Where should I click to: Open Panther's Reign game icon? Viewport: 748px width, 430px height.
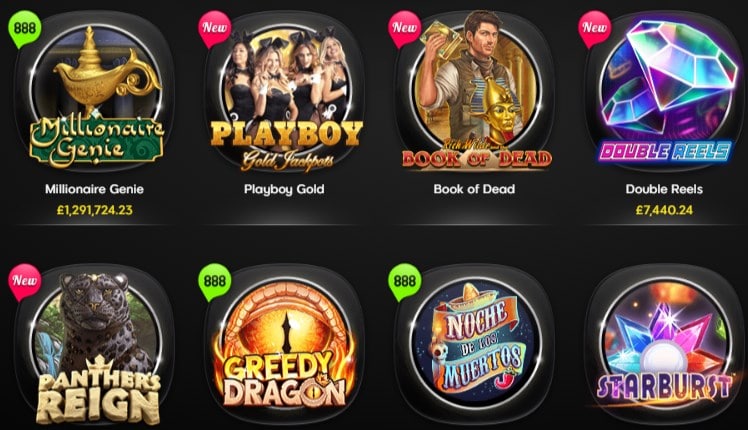(x=94, y=346)
